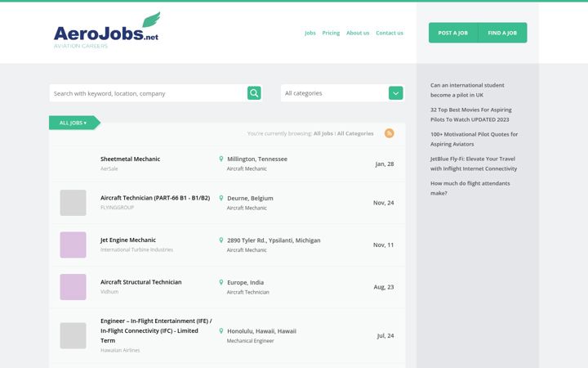Read article on international student pilot UK
The height and width of the screenshot is (368, 588).
coord(467,90)
